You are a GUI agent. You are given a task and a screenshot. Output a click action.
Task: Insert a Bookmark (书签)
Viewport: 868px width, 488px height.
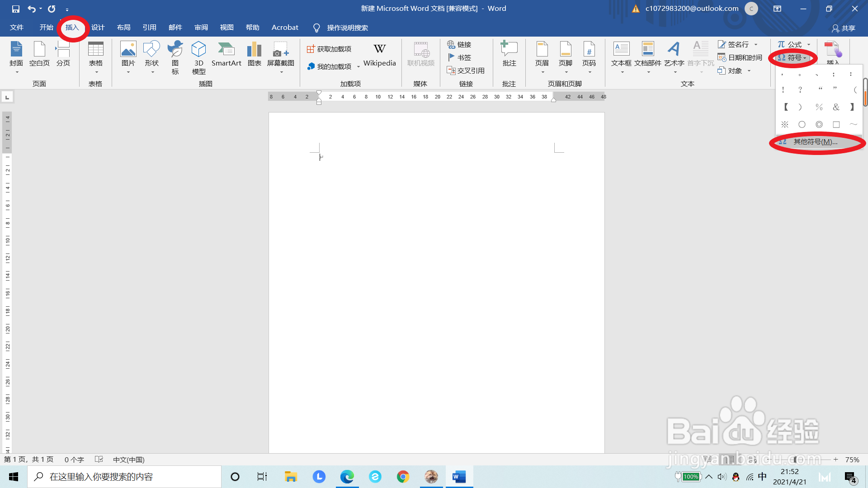(x=459, y=57)
